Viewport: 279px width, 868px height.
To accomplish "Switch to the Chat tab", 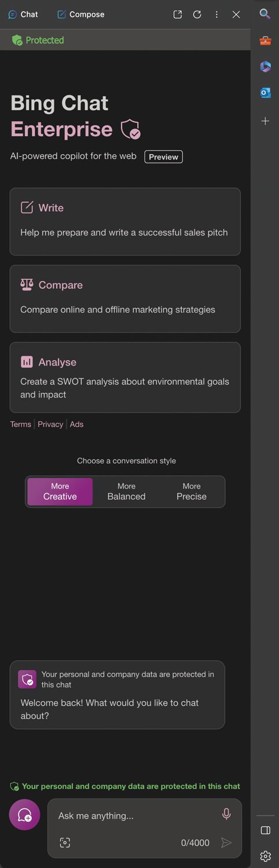I will (x=23, y=14).
